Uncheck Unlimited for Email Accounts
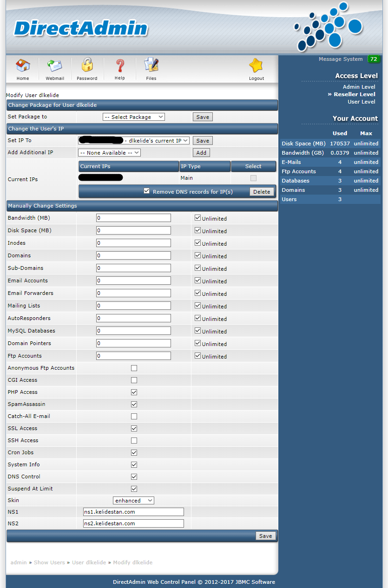Image resolution: width=388 pixels, height=588 pixels. coord(197,280)
